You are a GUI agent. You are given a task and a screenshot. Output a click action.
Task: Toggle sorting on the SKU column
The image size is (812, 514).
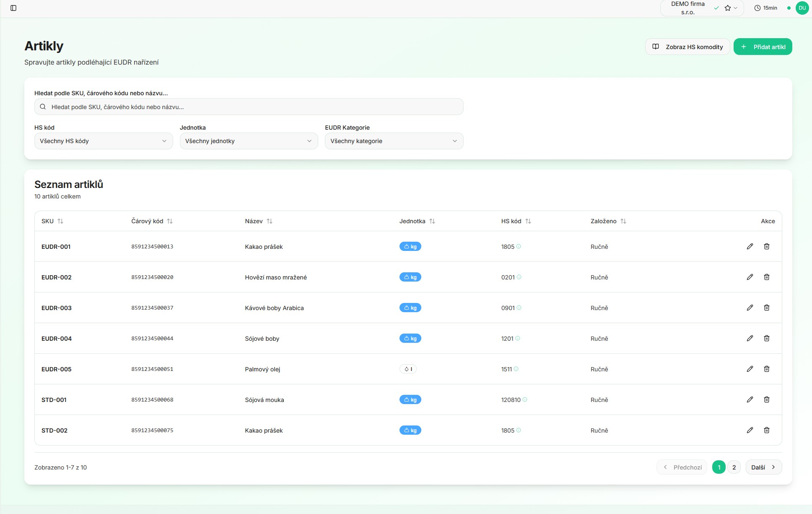coord(61,221)
